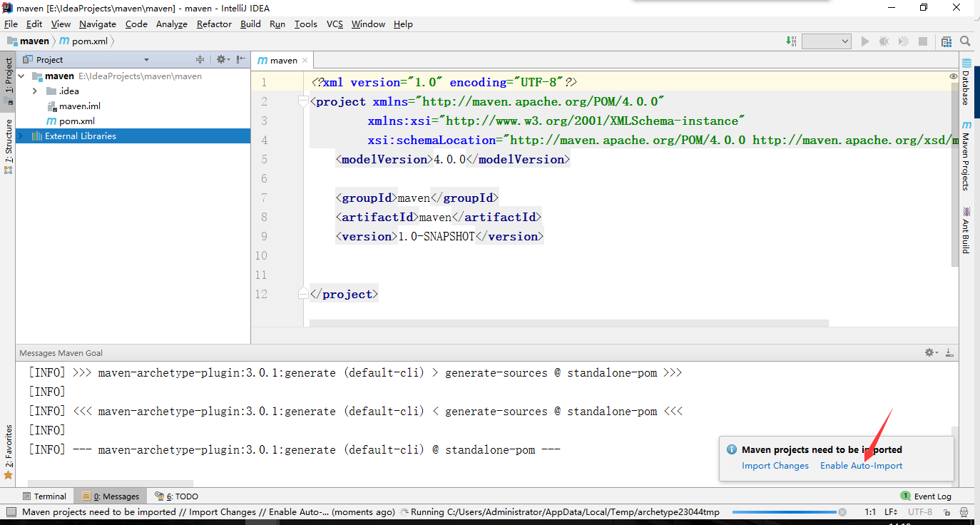The image size is (980, 525).
Task: Click the Debug bug icon
Action: pos(884,41)
